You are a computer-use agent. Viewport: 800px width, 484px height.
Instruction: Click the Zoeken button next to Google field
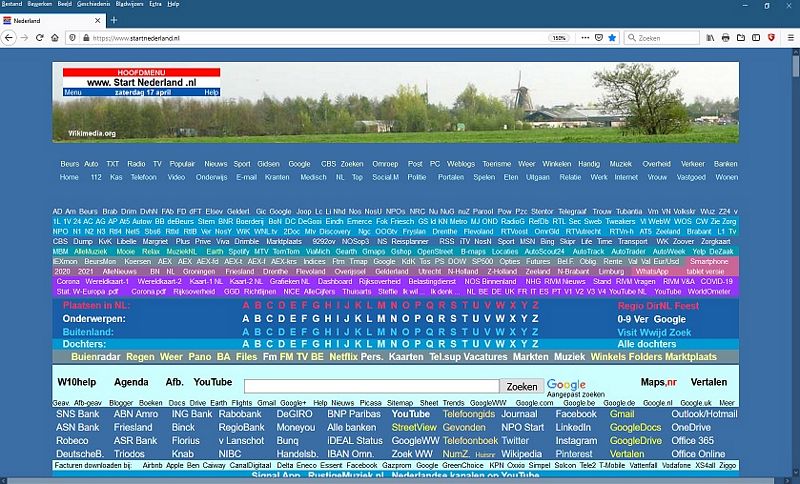tap(521, 387)
